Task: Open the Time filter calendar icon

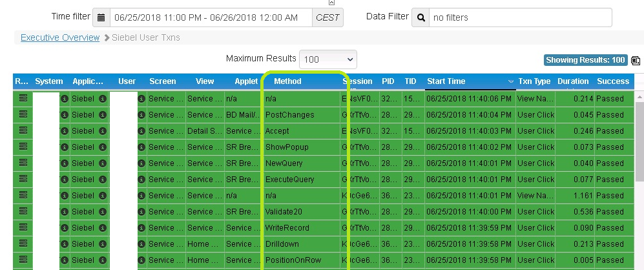Action: pos(101,17)
